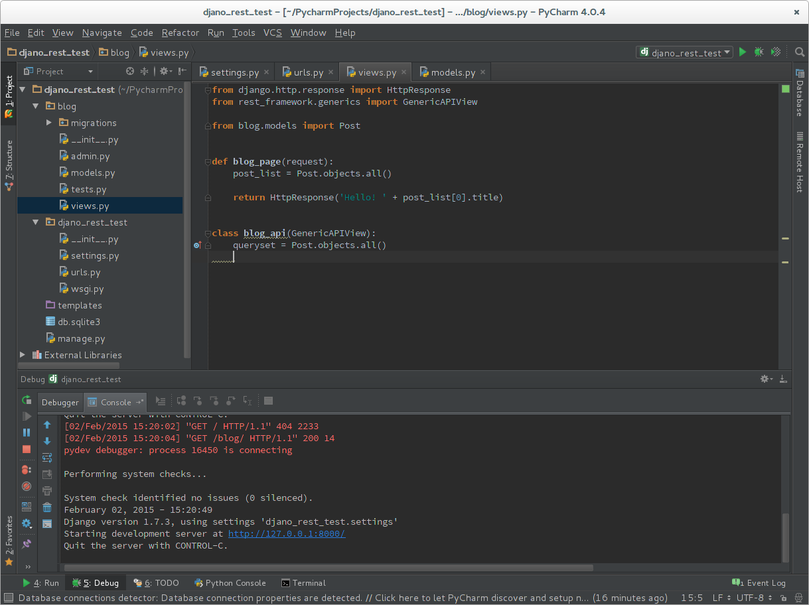Switch to settings.py editor tab

click(234, 72)
